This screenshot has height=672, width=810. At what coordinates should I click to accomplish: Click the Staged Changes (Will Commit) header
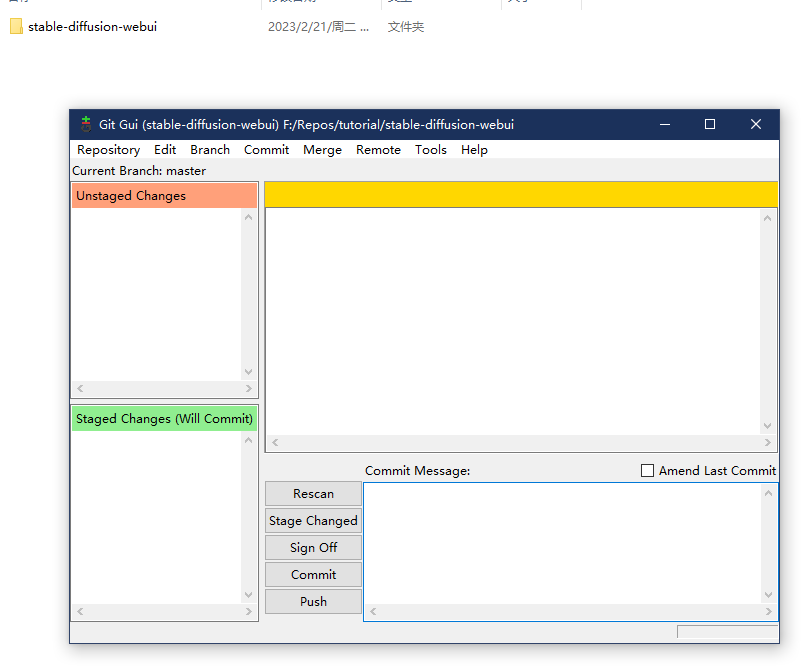pyautogui.click(x=164, y=419)
